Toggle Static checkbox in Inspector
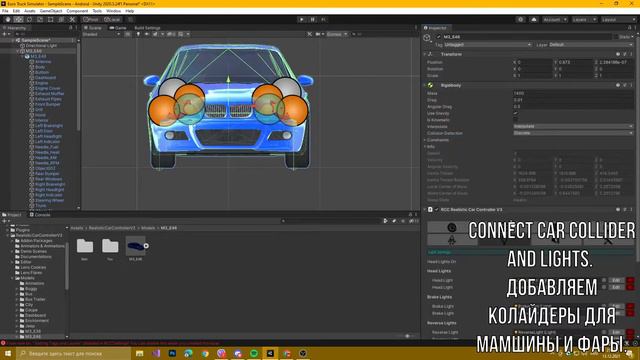This screenshot has height=360, width=640. [x=616, y=37]
